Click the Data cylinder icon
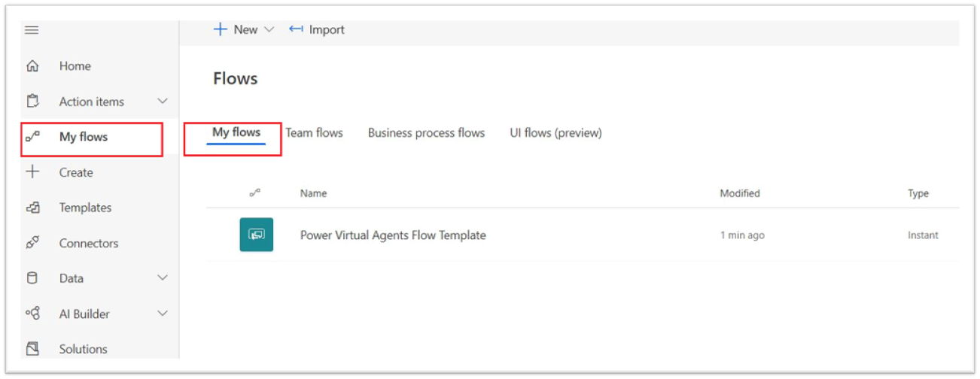Image resolution: width=980 pixels, height=379 pixels. [x=32, y=278]
